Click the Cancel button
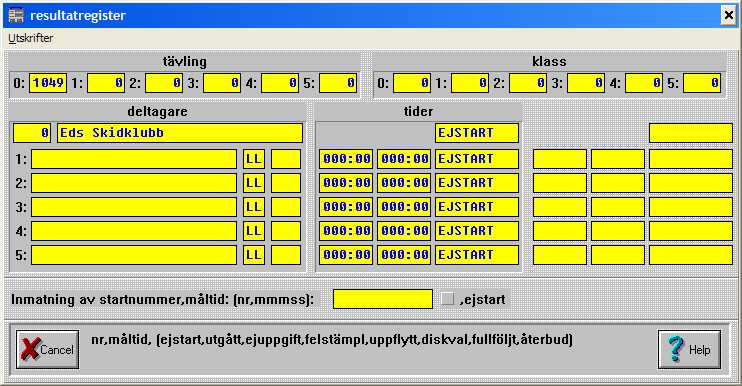This screenshot has height=386, width=742. pos(47,350)
